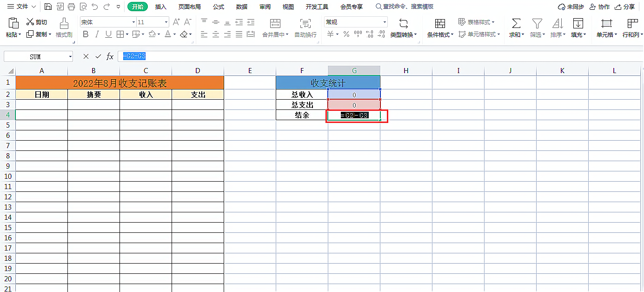Click the Rows and Columns (行和列) icon
The image size is (644, 292).
632,23
